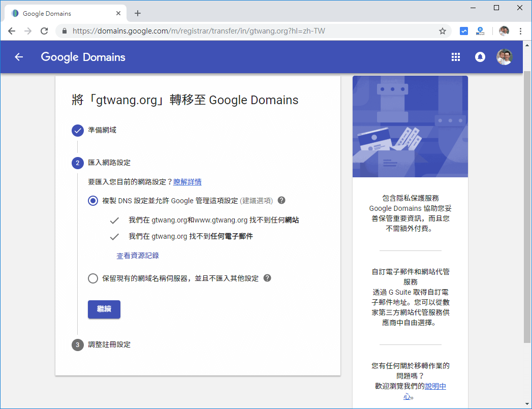Click the back arrow in the Google Domains header
The image size is (532, 409).
tap(19, 57)
